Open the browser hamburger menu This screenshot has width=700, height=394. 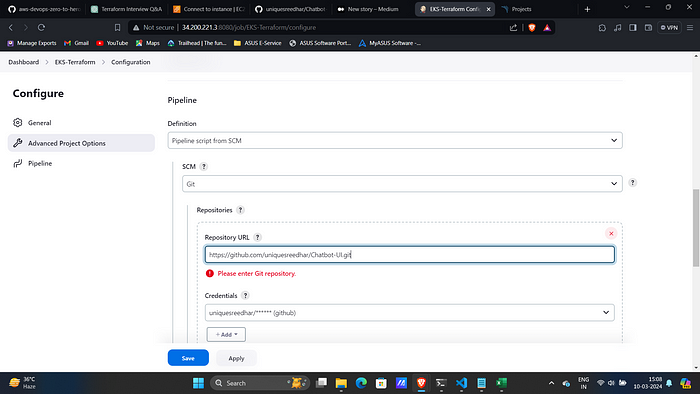tap(690, 28)
